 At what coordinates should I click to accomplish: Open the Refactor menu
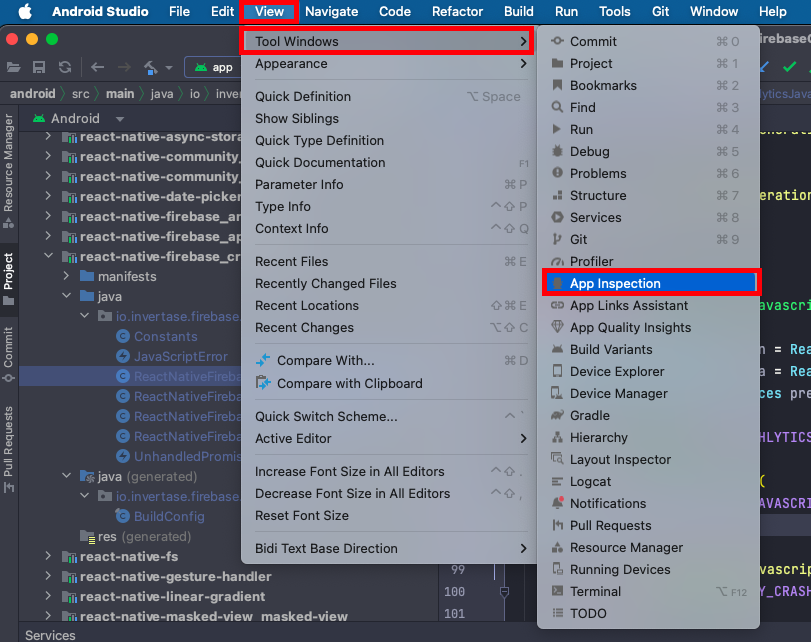coord(457,11)
